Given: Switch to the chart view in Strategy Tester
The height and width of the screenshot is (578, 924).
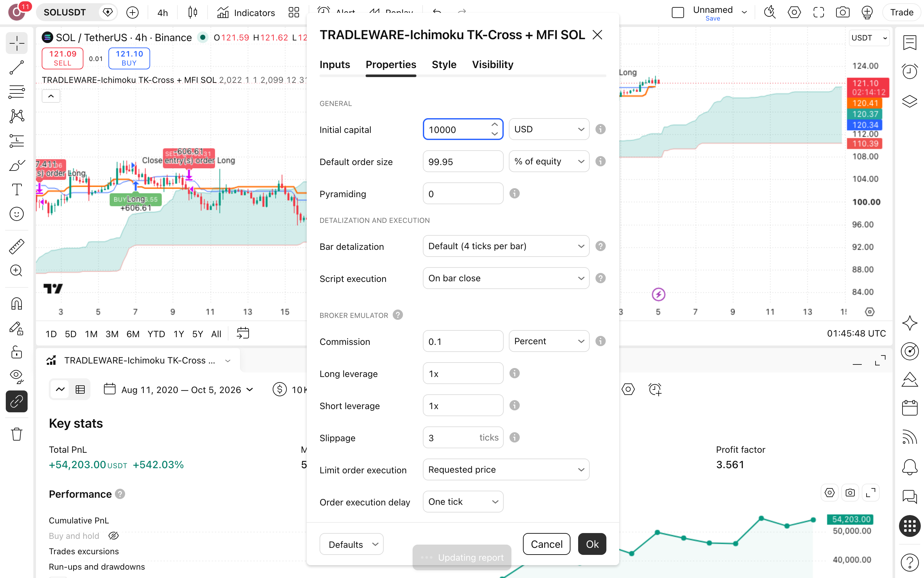Looking at the screenshot, I should click(60, 390).
